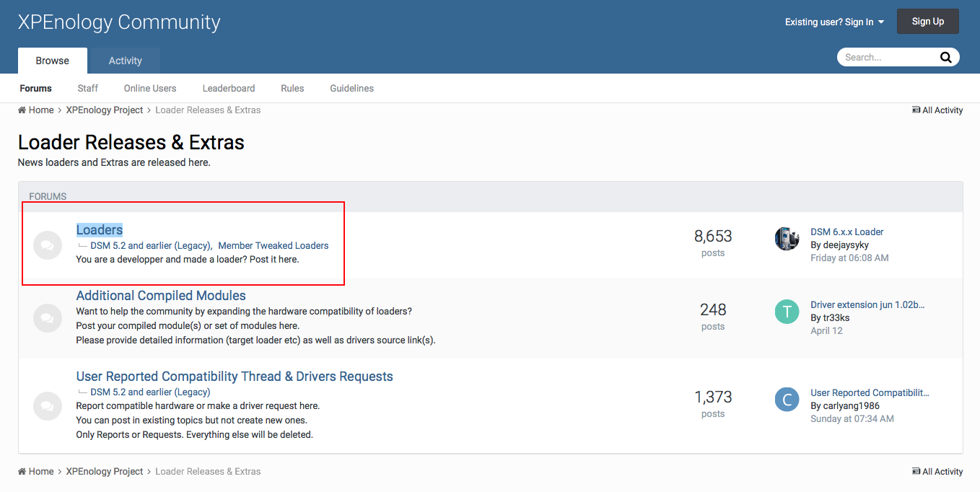Open User Reported Compatibilit… latest topic
This screenshot has height=492, width=980.
click(x=870, y=393)
